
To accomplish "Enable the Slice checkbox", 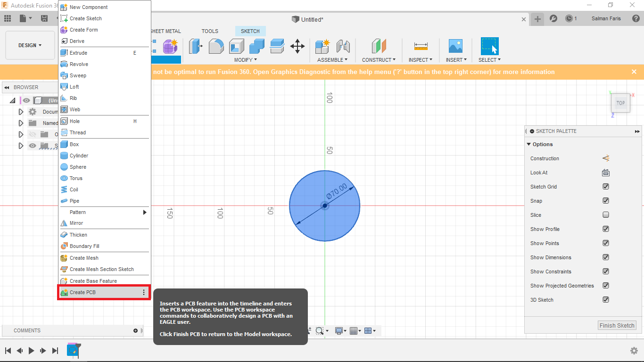I will 606,215.
